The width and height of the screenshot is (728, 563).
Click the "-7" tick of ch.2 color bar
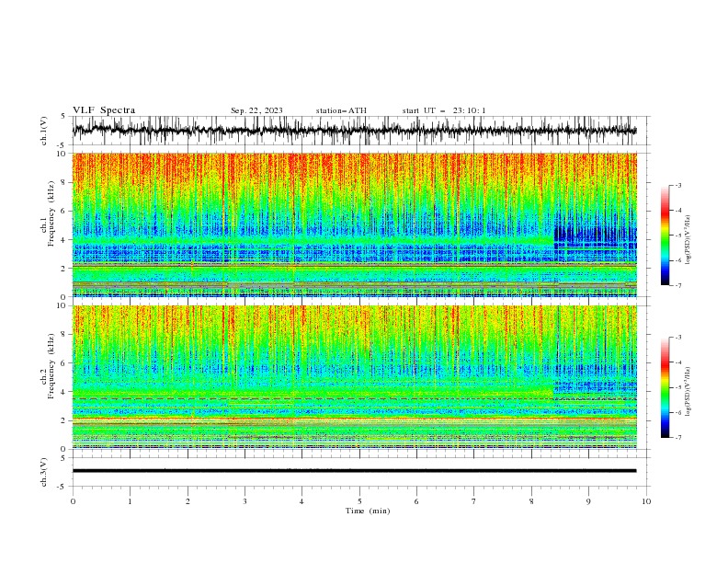[x=677, y=437]
